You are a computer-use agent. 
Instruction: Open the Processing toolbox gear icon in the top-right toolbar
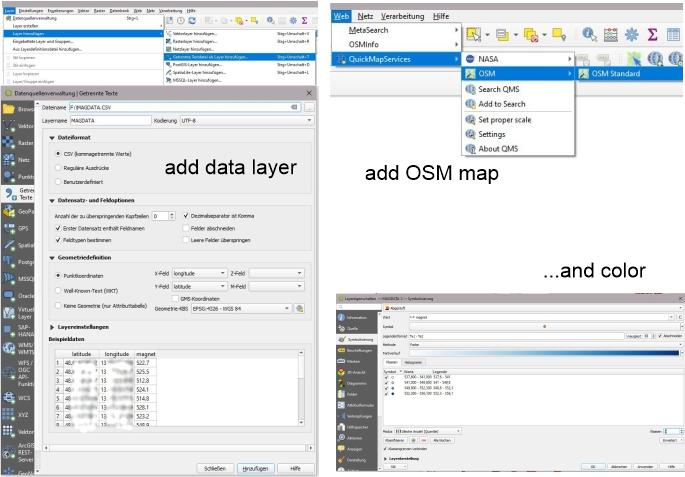(631, 34)
